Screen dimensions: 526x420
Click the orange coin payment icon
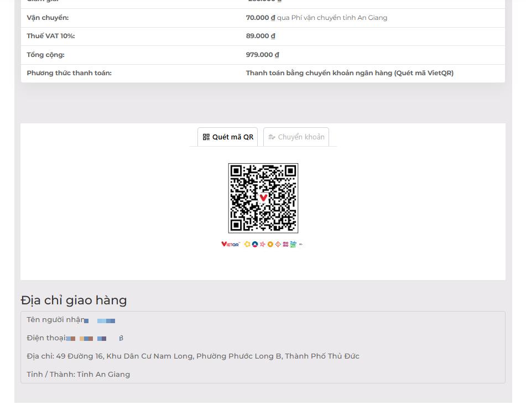tap(270, 243)
